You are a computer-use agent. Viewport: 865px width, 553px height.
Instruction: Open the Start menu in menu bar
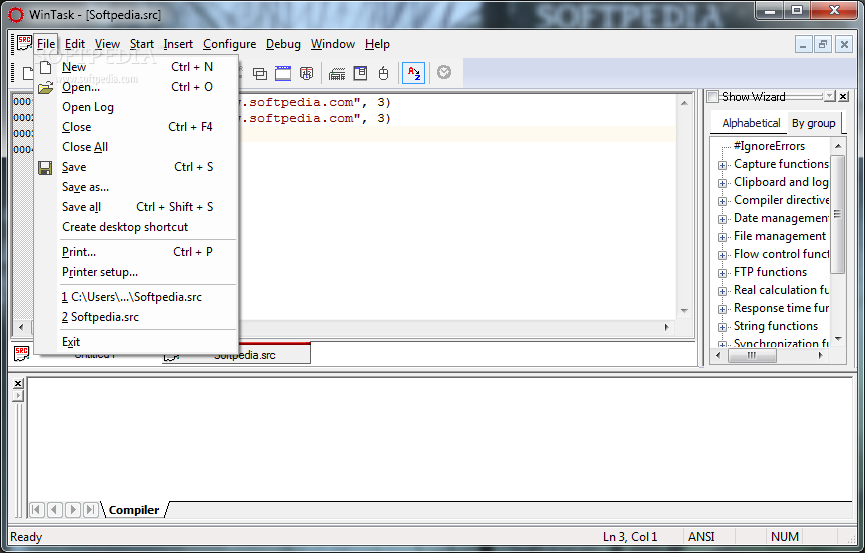point(142,44)
